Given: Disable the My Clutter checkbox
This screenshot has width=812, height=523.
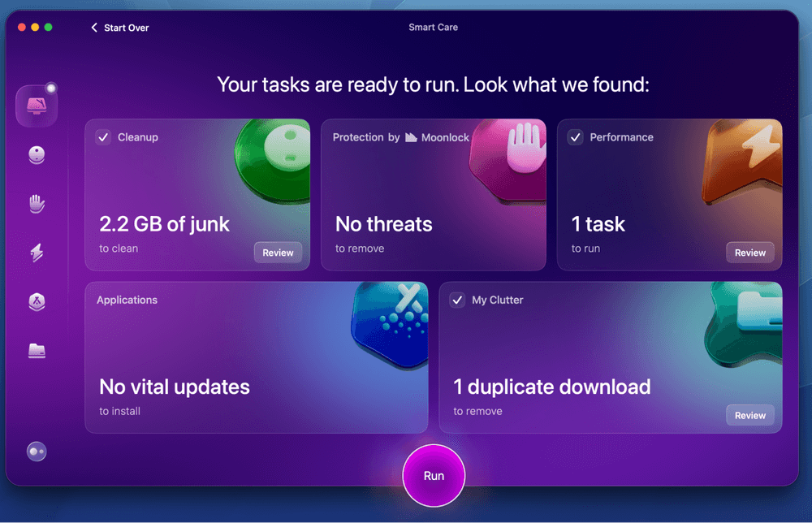Looking at the screenshot, I should tap(457, 300).
